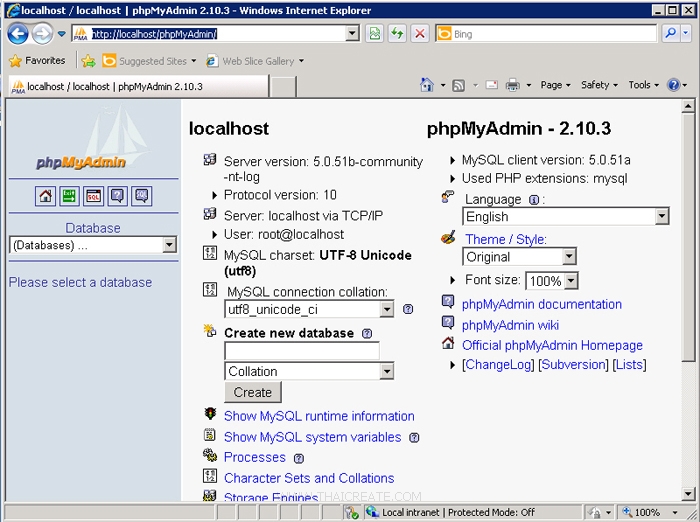Image resolution: width=700 pixels, height=522 pixels.
Task: Open Show MySQL runtime information link
Action: click(319, 416)
